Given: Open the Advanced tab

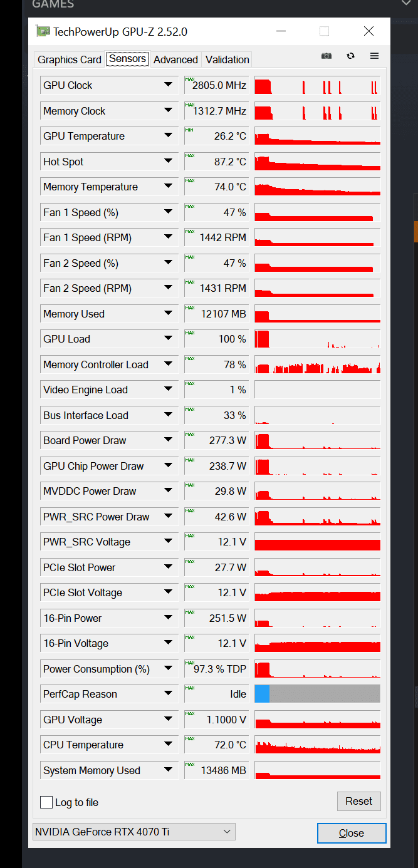Looking at the screenshot, I should coord(175,59).
